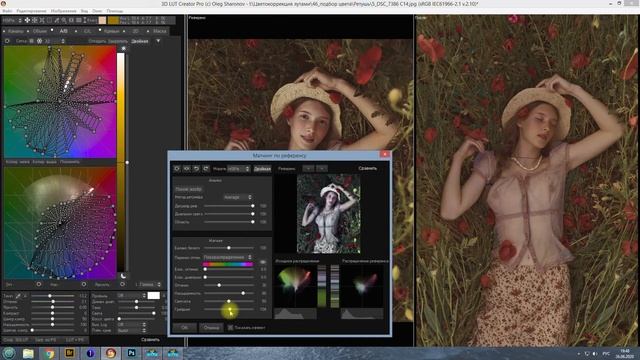Click the peach color swatch in top toolbar

pyautogui.click(x=102, y=20)
